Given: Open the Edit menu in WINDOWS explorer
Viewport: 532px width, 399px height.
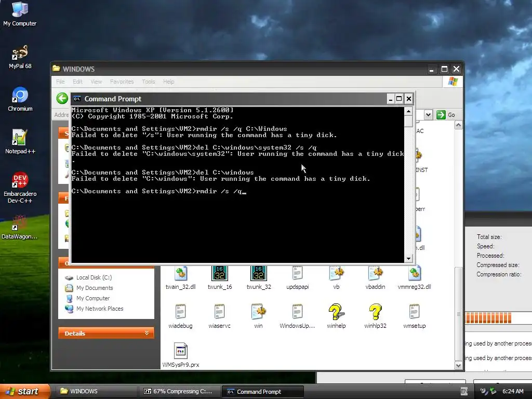Looking at the screenshot, I should pos(77,82).
